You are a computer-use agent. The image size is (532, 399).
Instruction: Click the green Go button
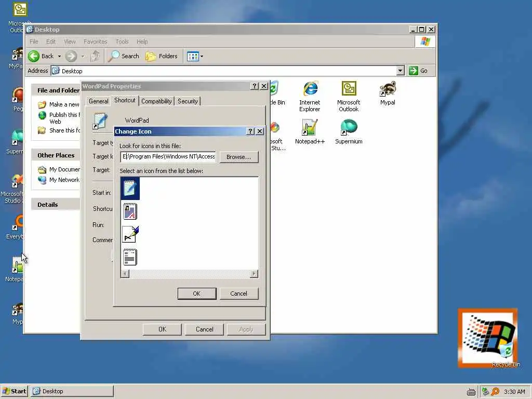(x=418, y=71)
